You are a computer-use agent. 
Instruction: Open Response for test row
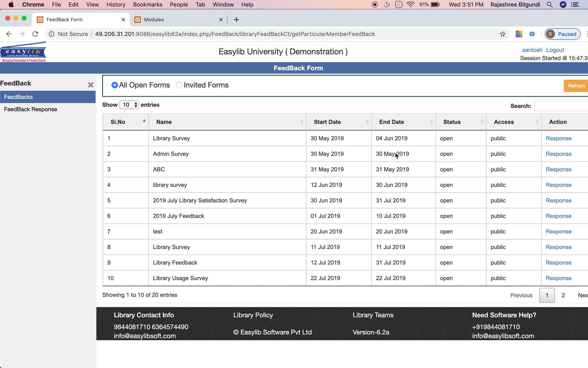[x=559, y=232]
